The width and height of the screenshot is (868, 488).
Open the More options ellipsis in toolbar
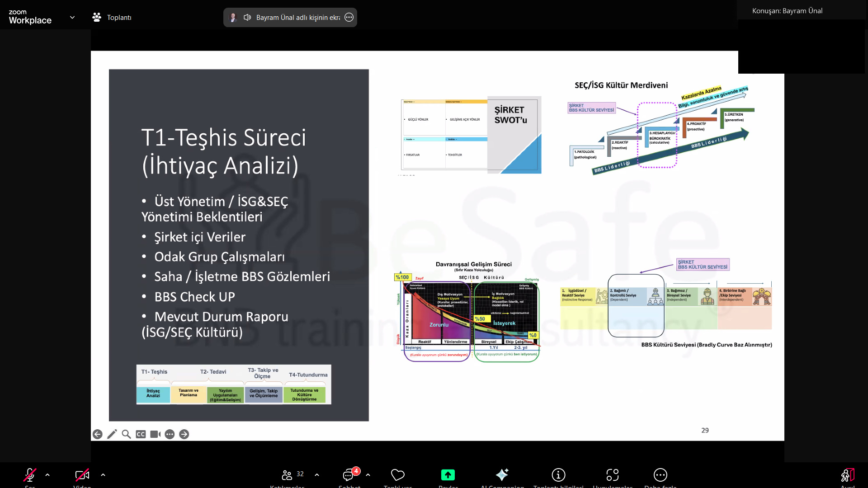pyautogui.click(x=660, y=475)
